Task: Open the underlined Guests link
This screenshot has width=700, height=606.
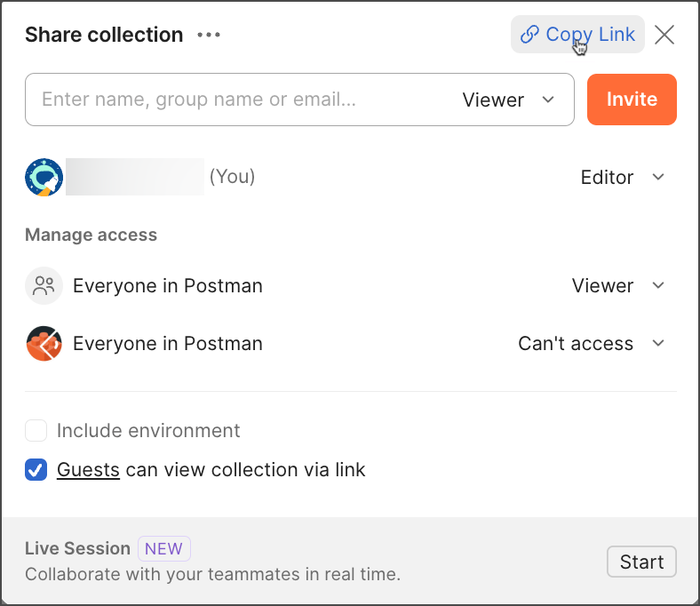Action: [x=88, y=470]
